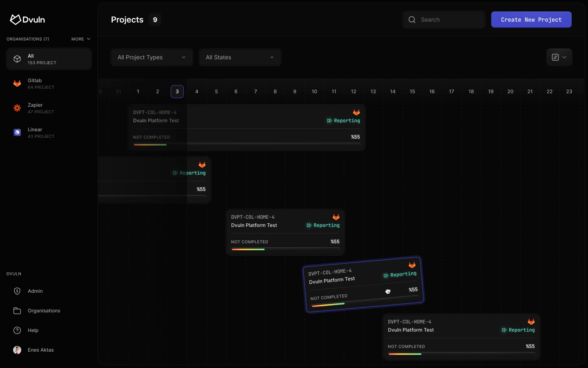
Task: Click the progress bar on the topmost card
Action: click(247, 145)
